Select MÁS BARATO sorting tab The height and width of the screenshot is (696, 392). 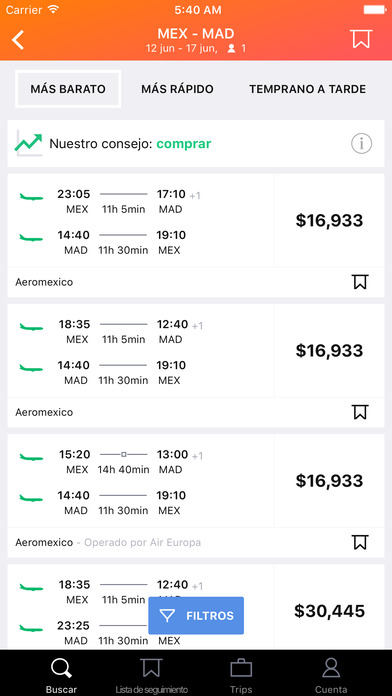(68, 89)
